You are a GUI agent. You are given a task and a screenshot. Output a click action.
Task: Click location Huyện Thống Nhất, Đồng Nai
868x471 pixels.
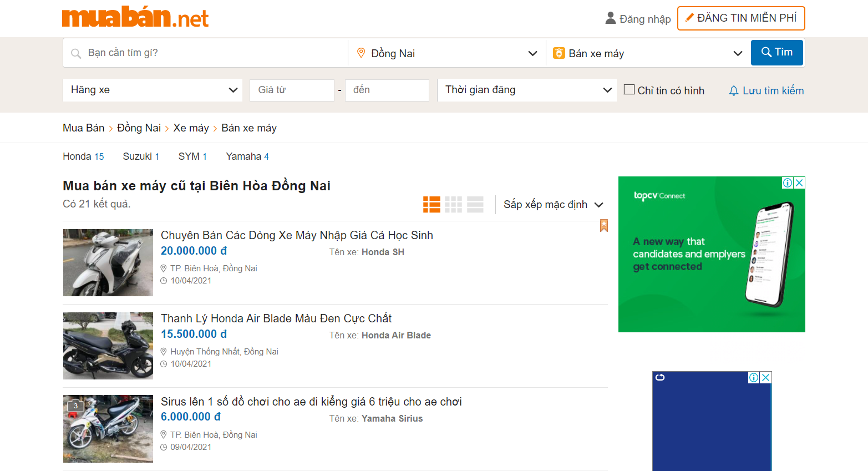click(224, 352)
